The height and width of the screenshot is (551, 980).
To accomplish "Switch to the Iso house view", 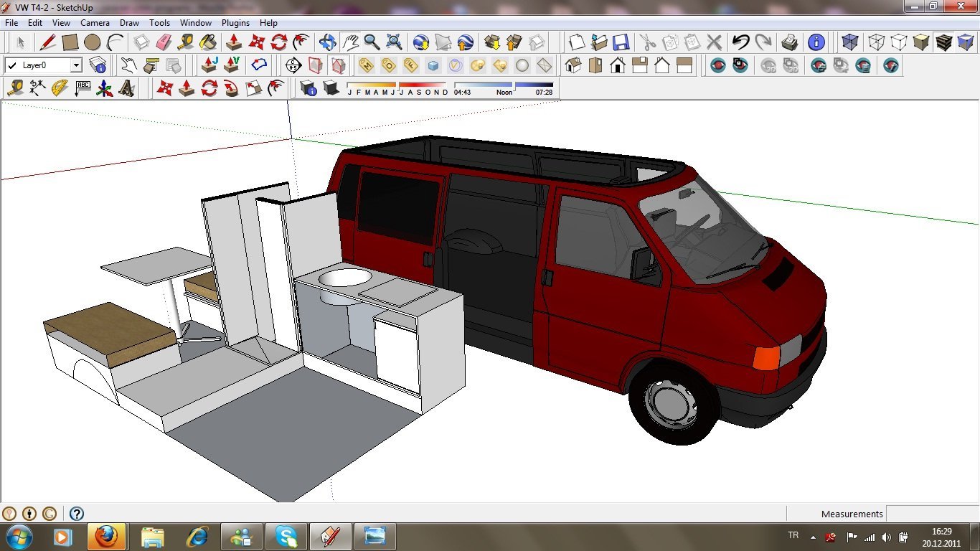I will click(x=573, y=66).
